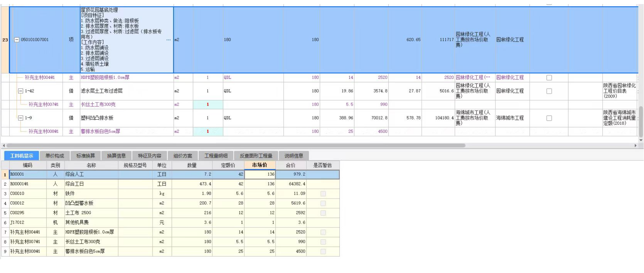Switch to the 工料机显示 tab
Screen dimensions: 644x273
click(x=21, y=156)
